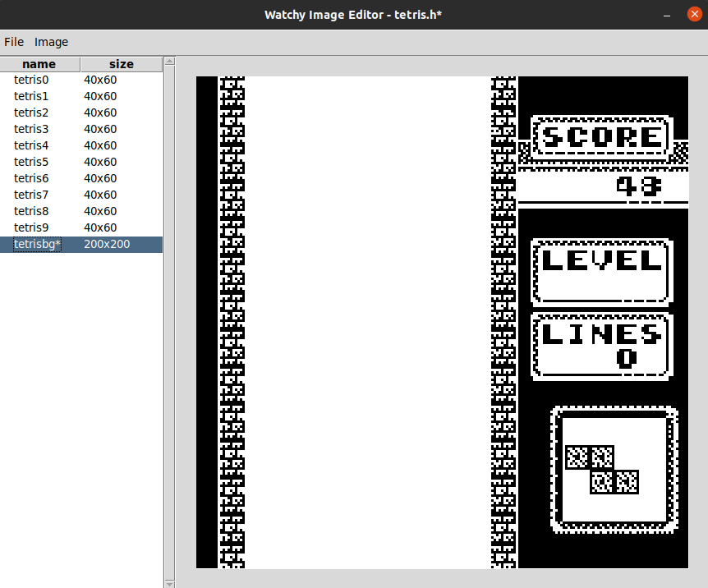The width and height of the screenshot is (708, 588).
Task: Click the image list scrollbar track
Action: [x=170, y=323]
